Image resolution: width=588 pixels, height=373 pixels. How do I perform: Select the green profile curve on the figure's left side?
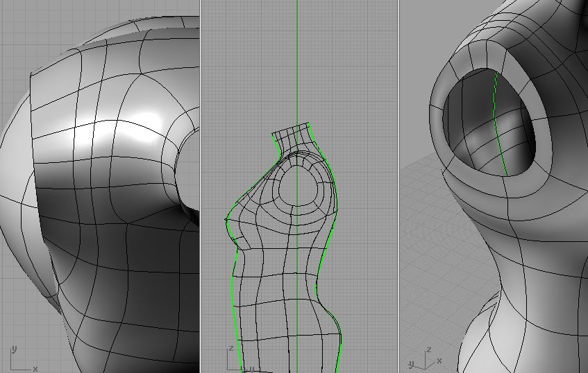233,285
